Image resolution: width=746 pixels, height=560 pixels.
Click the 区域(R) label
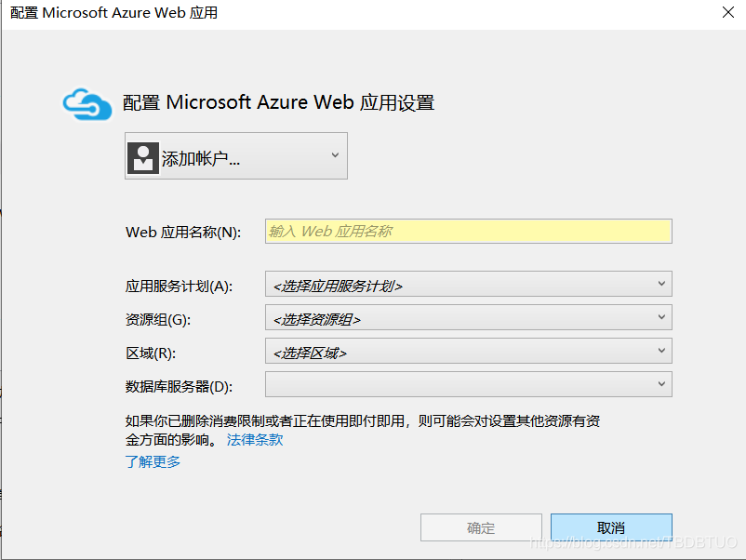point(151,353)
